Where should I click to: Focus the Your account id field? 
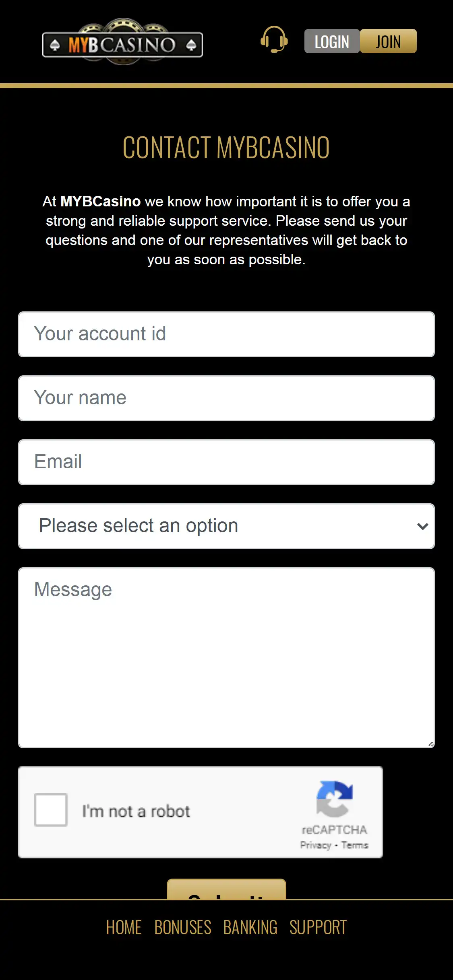(x=226, y=334)
